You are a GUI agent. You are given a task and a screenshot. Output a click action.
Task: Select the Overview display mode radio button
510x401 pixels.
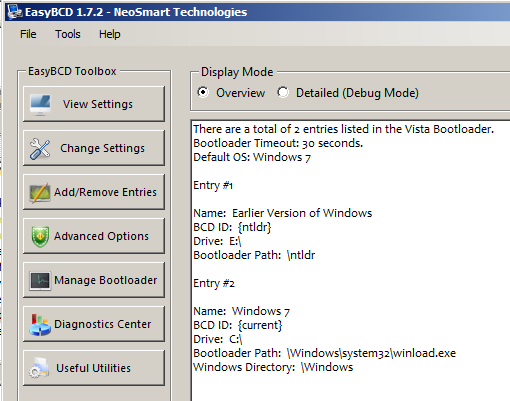pos(203,92)
